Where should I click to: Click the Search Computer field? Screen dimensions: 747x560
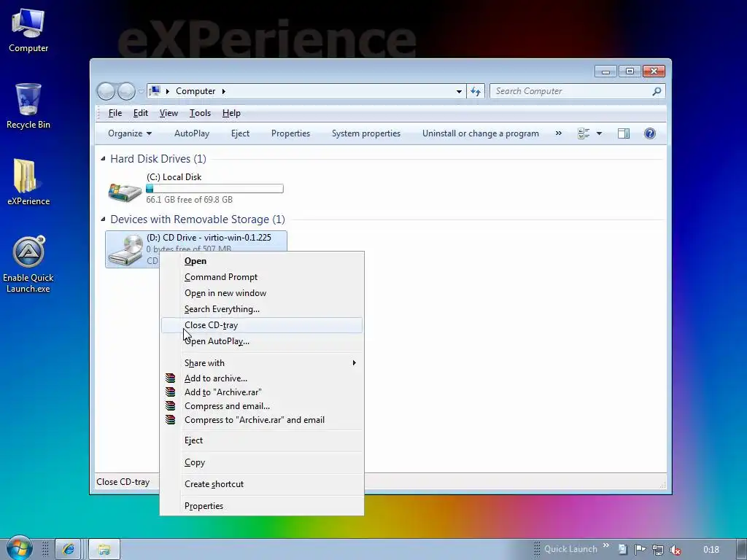click(572, 91)
